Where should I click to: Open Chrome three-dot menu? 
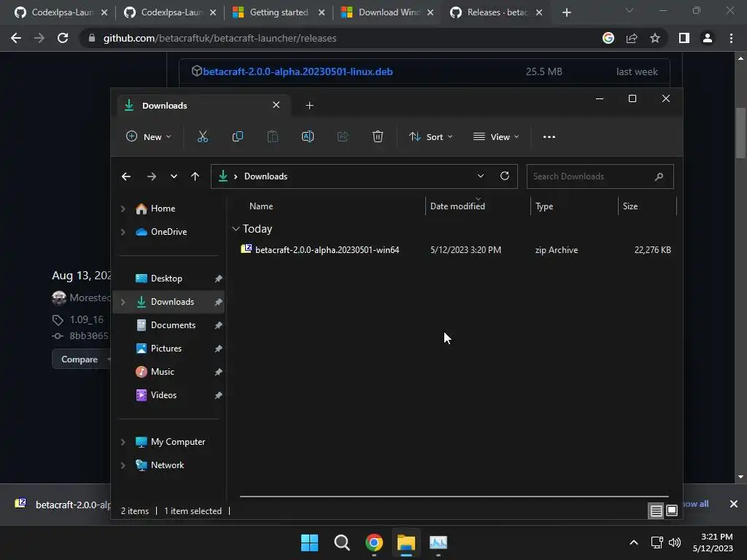pyautogui.click(x=731, y=38)
